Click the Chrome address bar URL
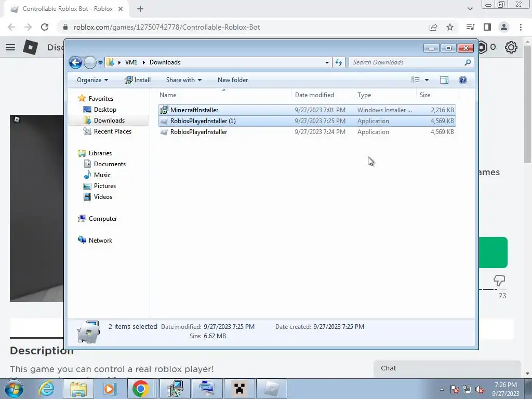The height and width of the screenshot is (399, 532). pos(167,27)
